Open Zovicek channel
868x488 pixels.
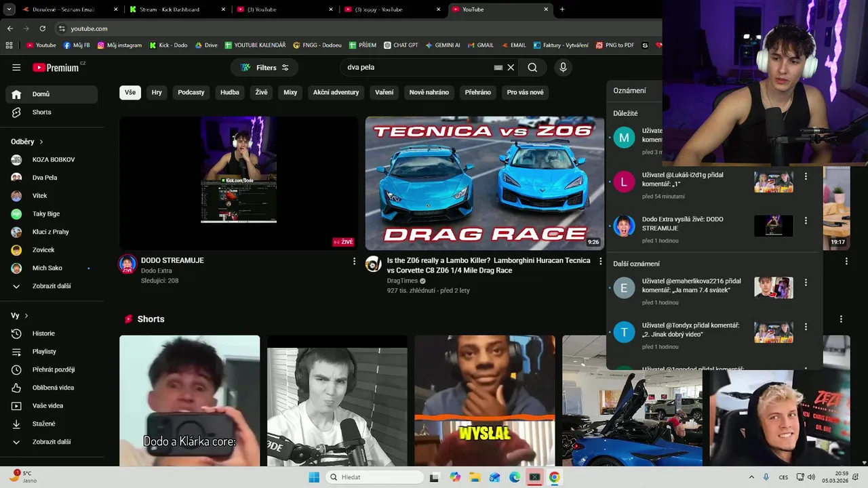tap(52, 250)
